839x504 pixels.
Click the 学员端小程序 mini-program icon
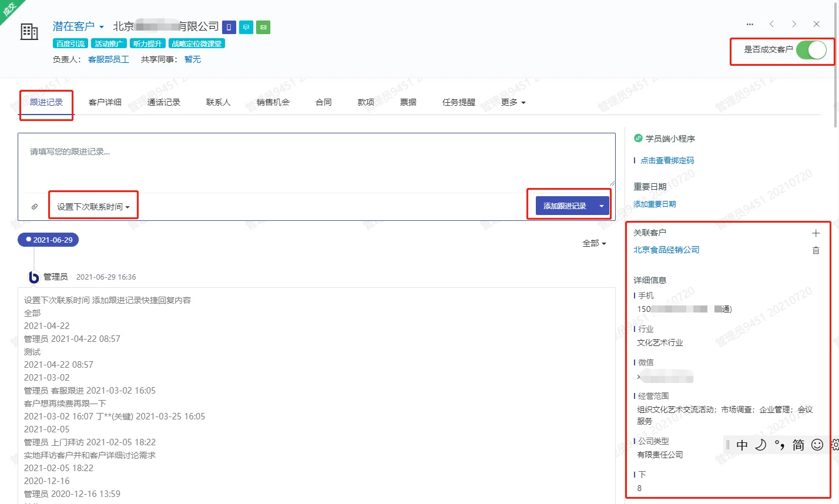click(638, 139)
